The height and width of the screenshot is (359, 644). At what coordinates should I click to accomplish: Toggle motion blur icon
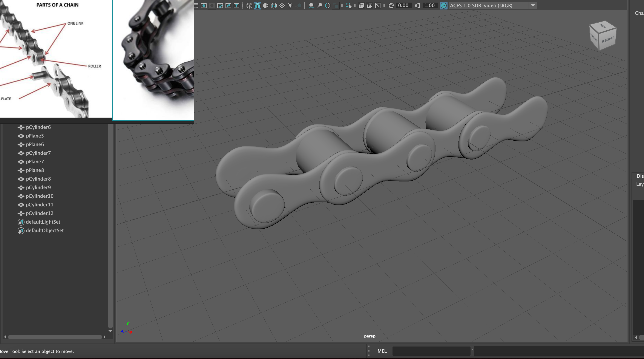[319, 6]
